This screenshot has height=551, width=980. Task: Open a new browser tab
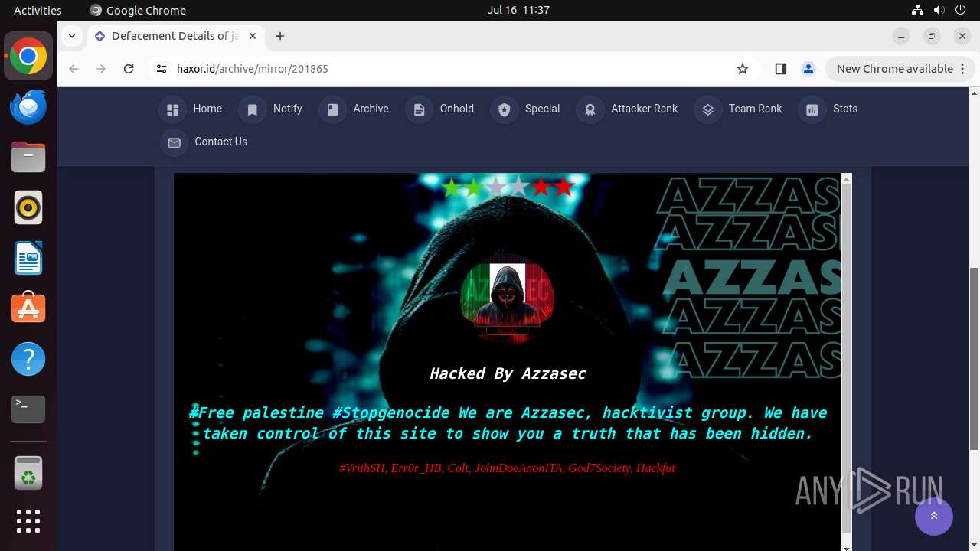[x=280, y=36]
